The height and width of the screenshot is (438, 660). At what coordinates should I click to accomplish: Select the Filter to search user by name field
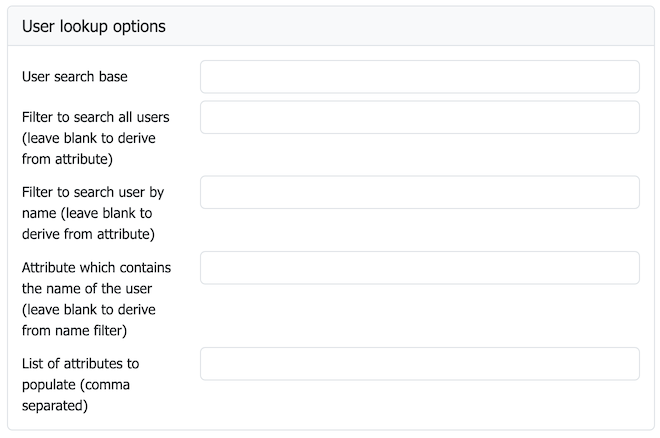tap(420, 192)
